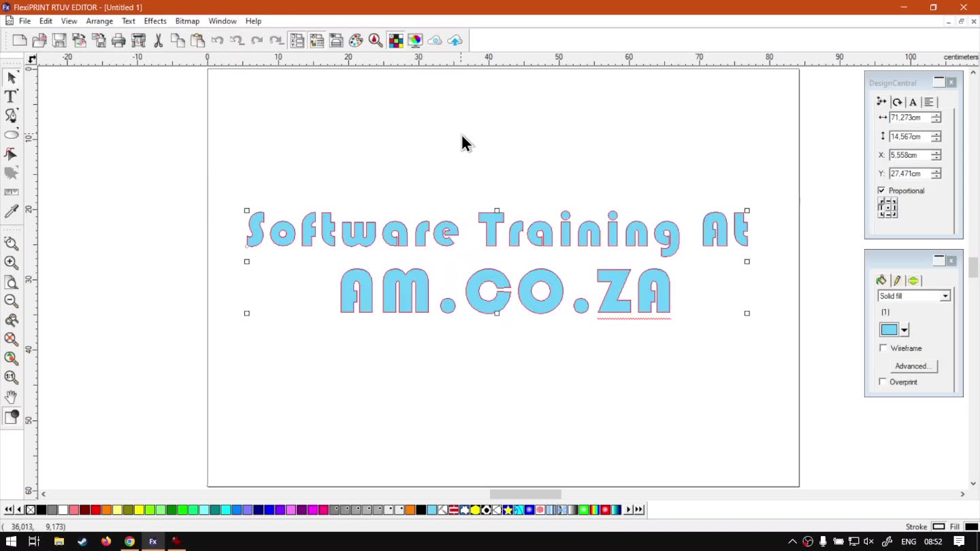
Task: Select the Text tool in the toolbox
Action: tap(11, 97)
